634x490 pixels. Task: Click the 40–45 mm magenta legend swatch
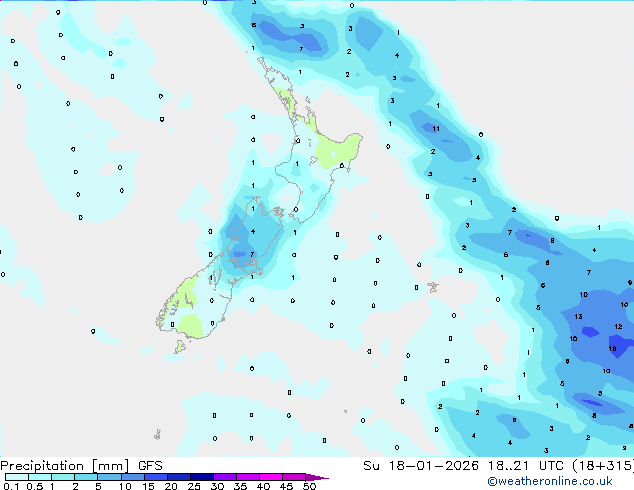[x=271, y=477]
